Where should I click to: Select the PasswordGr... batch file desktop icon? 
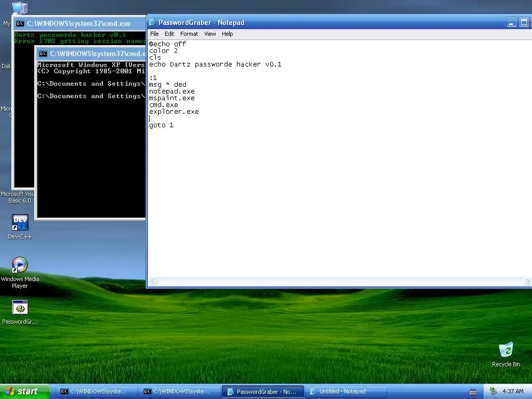(20, 312)
